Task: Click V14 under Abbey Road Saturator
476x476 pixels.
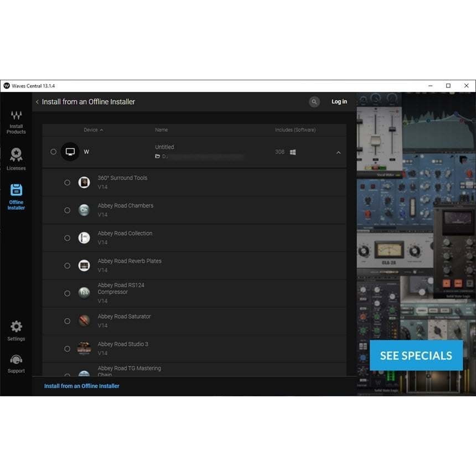Action: [102, 325]
